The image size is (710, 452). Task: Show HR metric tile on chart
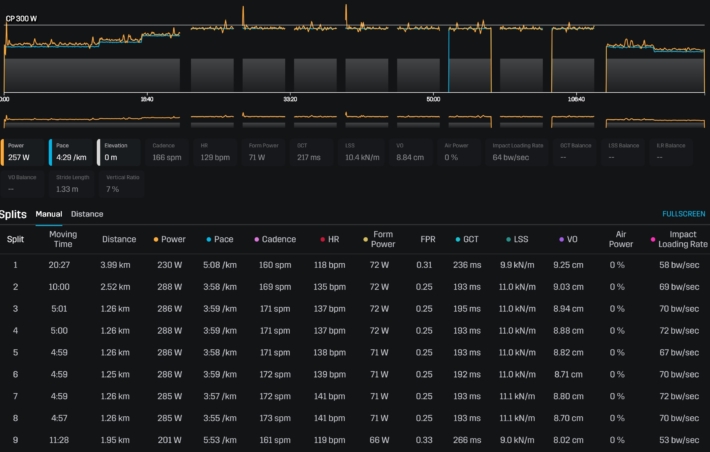[216, 151]
